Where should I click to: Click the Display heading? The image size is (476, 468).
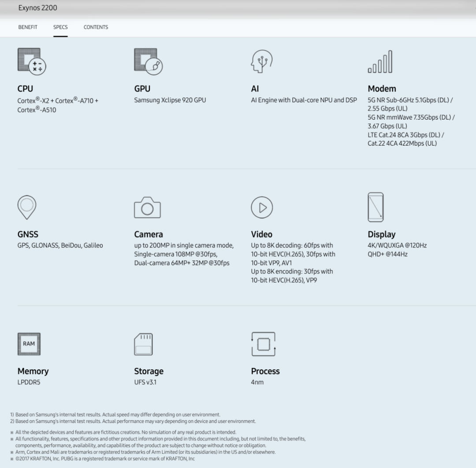click(x=382, y=234)
